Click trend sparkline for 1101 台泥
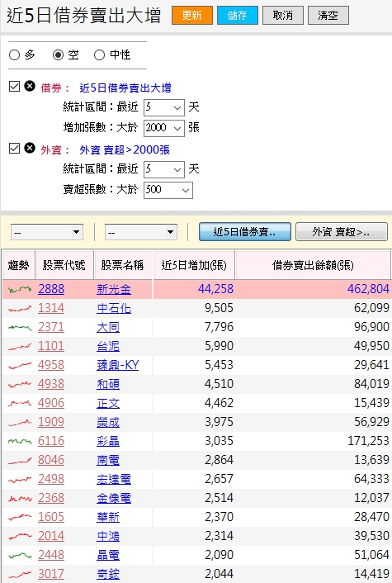The image size is (392, 583). 20,347
